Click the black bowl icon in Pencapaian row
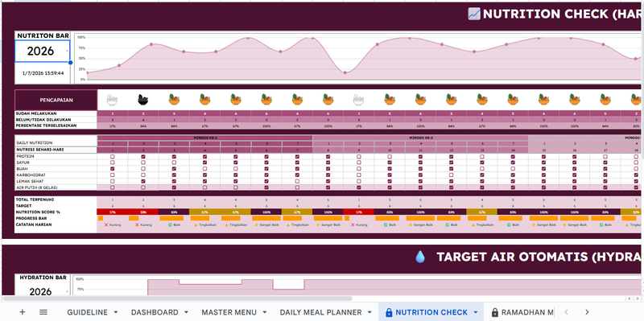 [143, 99]
